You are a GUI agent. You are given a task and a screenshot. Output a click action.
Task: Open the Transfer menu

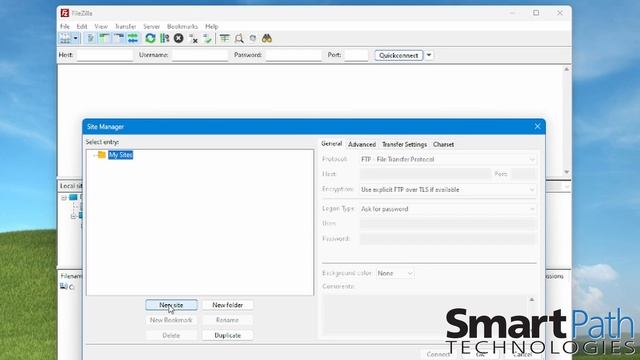tap(125, 27)
